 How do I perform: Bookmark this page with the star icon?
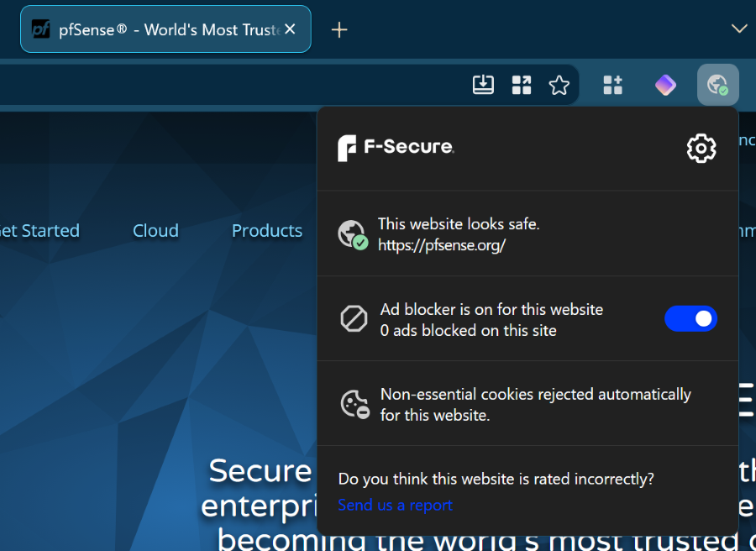559,86
